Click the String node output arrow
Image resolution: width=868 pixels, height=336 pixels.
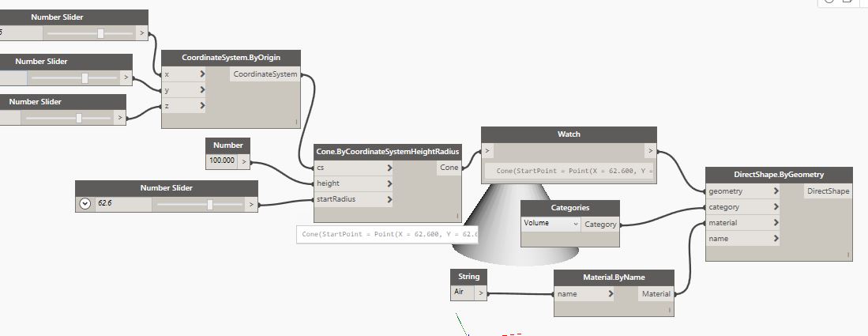click(481, 293)
